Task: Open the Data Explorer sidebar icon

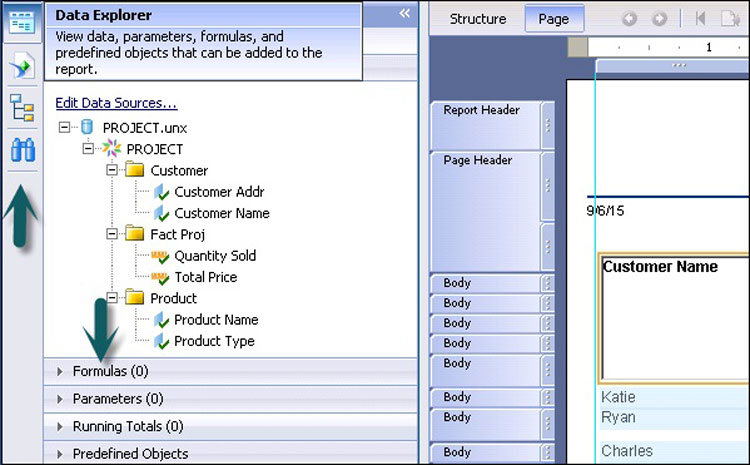Action: pos(22,22)
